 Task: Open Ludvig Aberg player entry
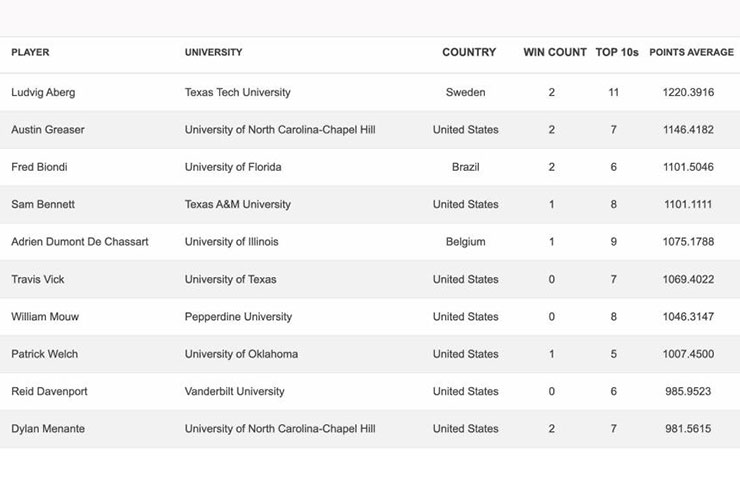pos(43,93)
